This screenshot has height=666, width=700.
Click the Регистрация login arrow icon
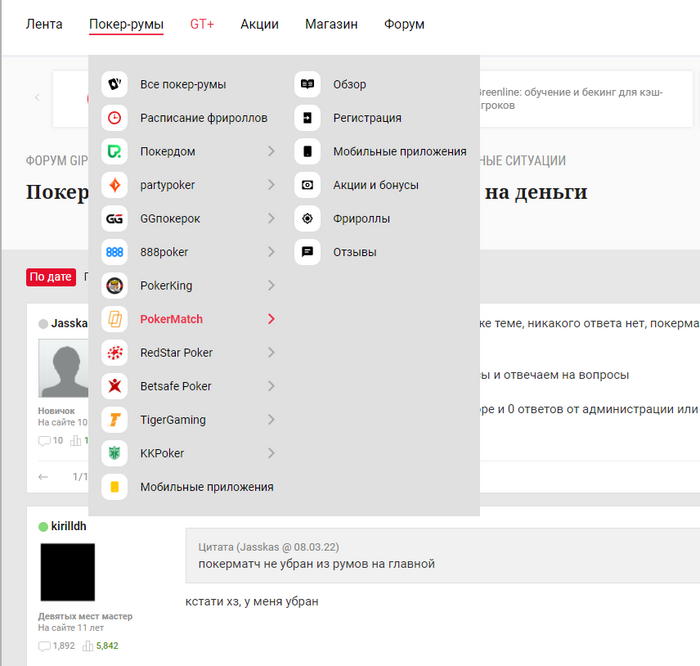click(308, 118)
